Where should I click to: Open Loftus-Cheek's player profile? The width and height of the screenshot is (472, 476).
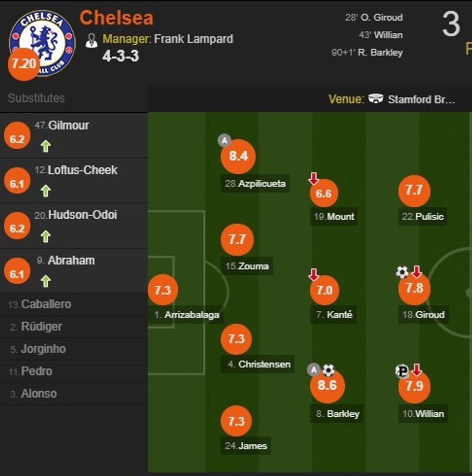[82, 170]
